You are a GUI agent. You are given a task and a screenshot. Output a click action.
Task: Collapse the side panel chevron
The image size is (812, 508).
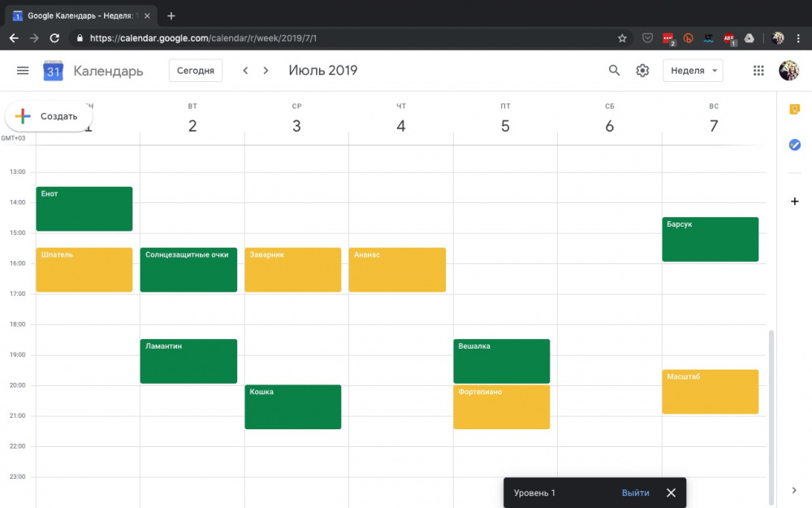click(x=794, y=489)
